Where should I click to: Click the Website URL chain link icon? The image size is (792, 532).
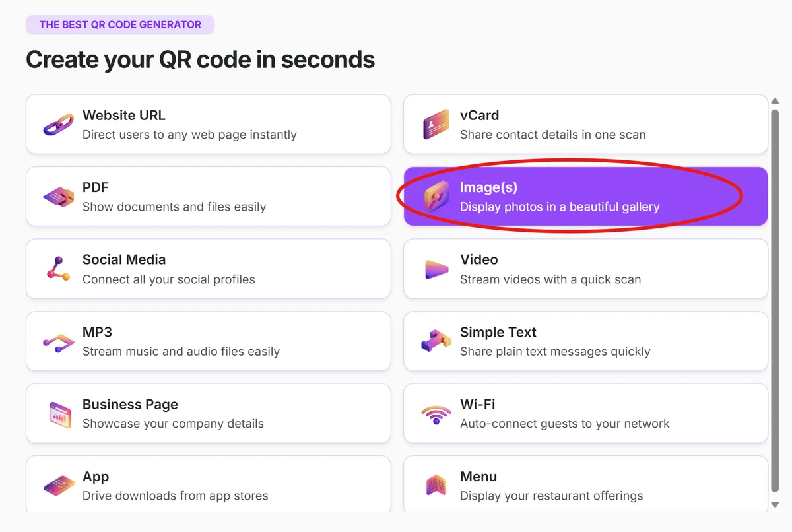[59, 124]
